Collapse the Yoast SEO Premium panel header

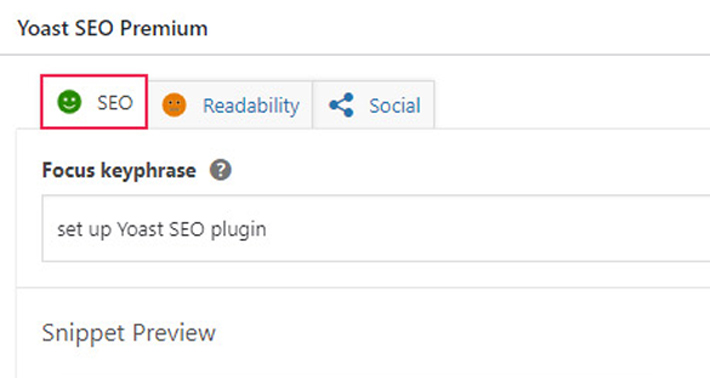click(355, 28)
